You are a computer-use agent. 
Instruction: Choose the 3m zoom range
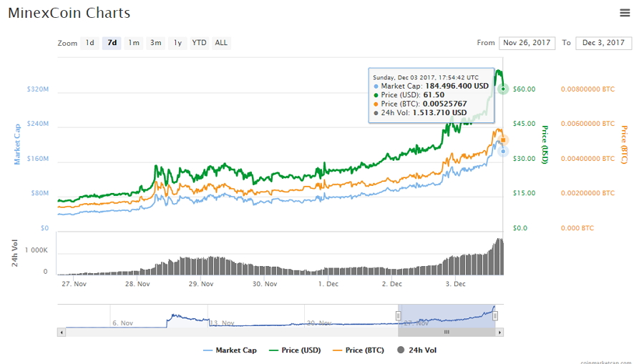156,43
